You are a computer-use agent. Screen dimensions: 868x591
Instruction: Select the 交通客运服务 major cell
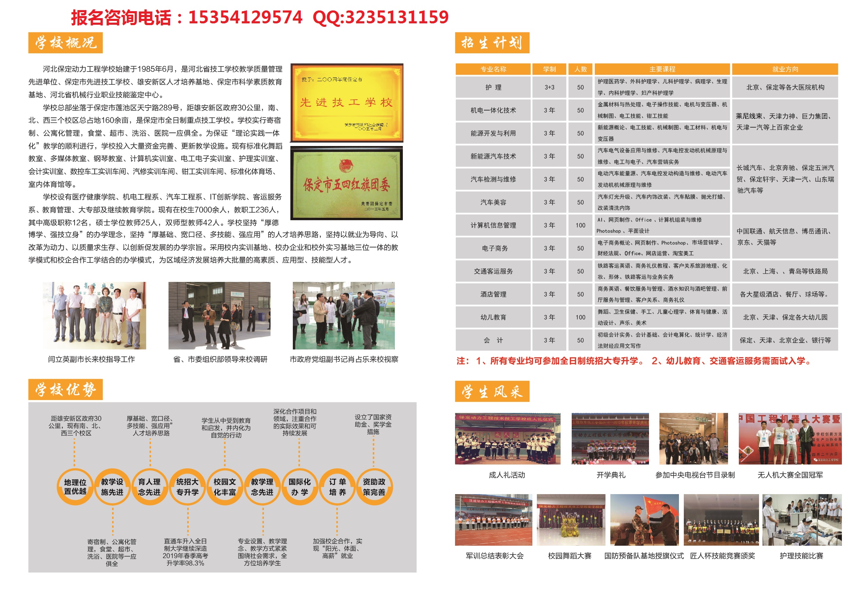point(493,271)
